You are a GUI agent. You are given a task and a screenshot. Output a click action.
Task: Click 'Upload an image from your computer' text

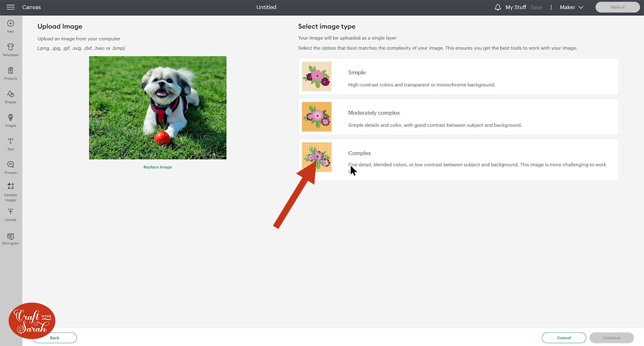[79, 39]
